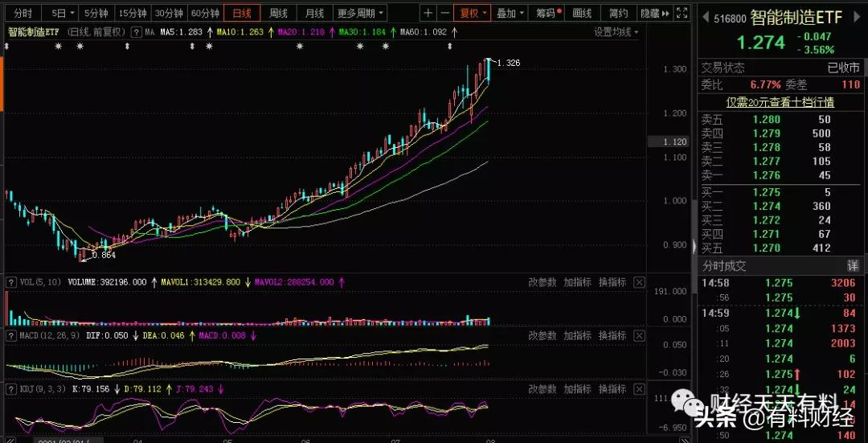The image size is (868, 443).
Task: Select 月线 monthly chart
Action: pyautogui.click(x=314, y=13)
